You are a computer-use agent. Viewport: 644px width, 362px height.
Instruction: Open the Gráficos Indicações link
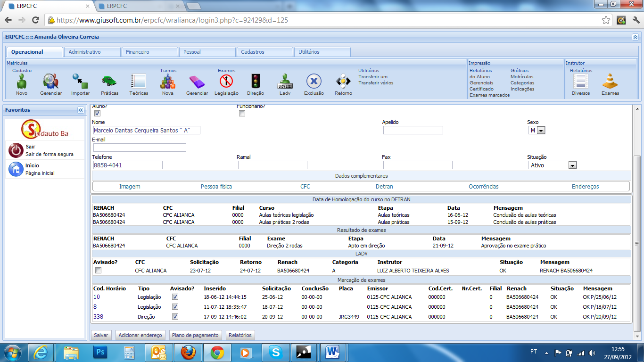522,89
